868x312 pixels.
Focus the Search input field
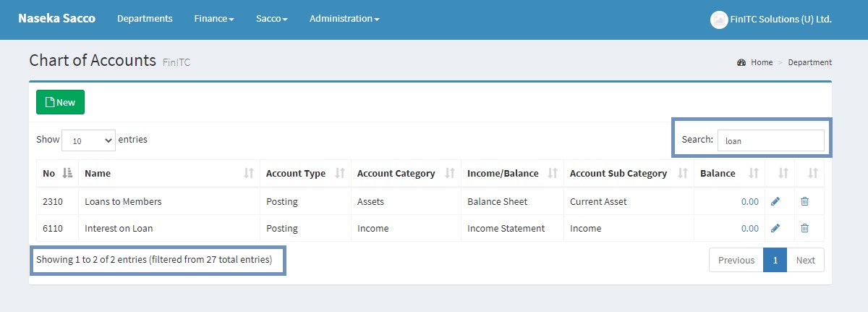(770, 140)
